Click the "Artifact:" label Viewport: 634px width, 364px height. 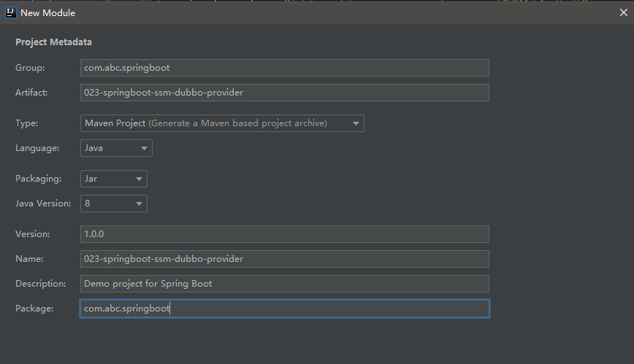(x=32, y=93)
